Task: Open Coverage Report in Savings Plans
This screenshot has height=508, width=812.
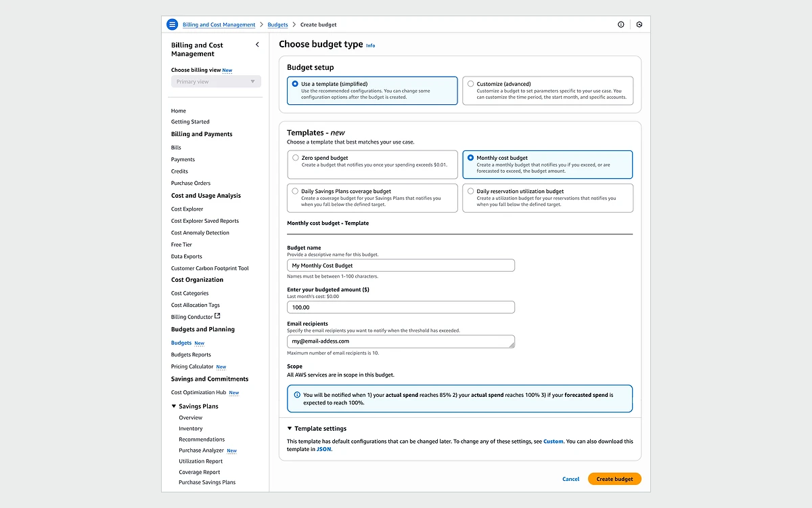Action: (x=200, y=472)
